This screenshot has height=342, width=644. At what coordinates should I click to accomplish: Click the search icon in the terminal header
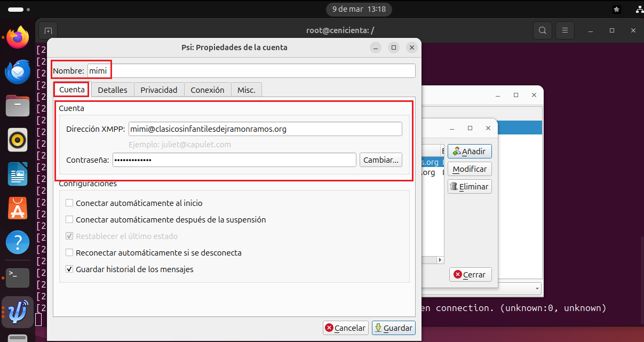coord(542,30)
